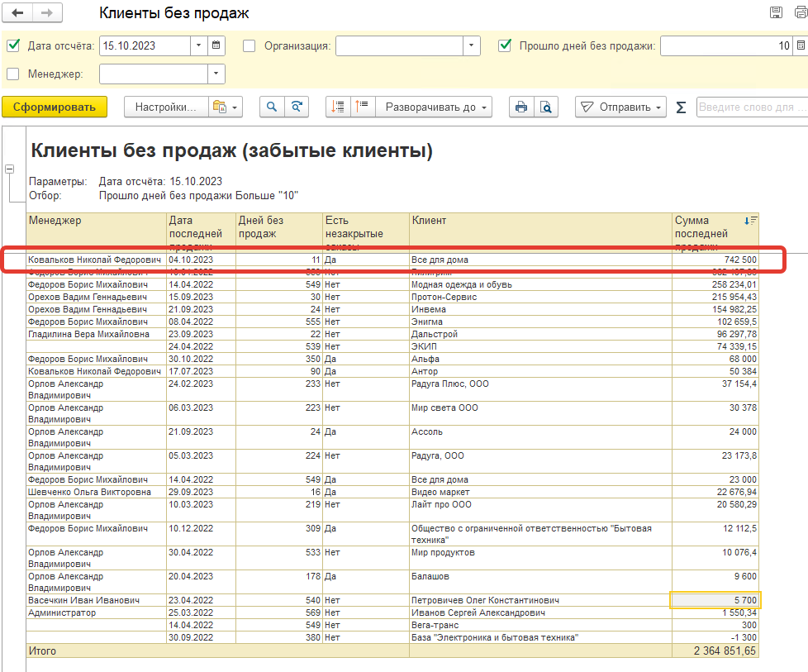This screenshot has height=672, width=808.
Task: Select the Администратор manager cell
Action: pos(97,612)
